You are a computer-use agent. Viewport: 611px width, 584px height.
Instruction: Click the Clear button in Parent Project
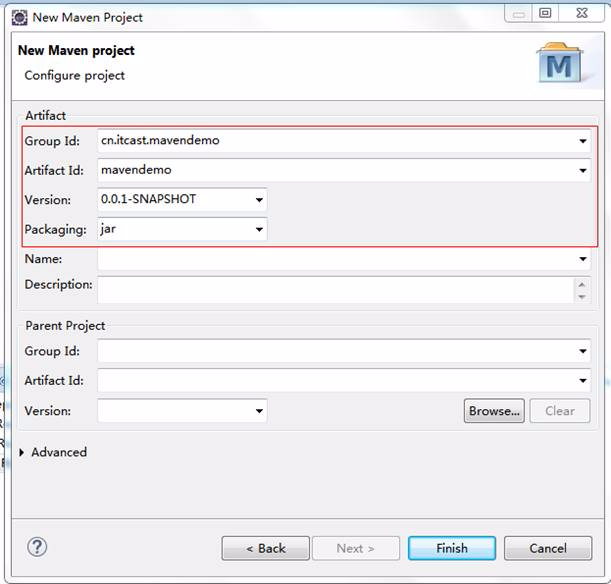tap(560, 411)
